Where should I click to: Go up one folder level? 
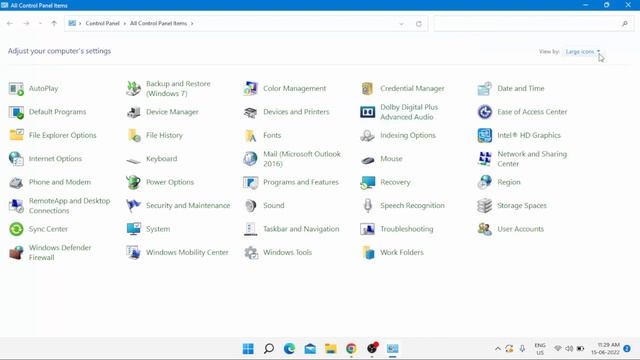54,24
